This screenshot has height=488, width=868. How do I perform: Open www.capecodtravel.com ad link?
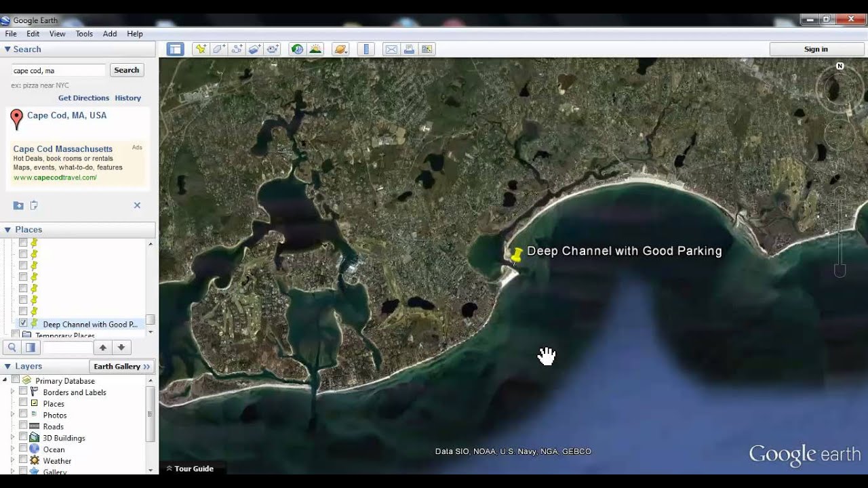(x=55, y=178)
